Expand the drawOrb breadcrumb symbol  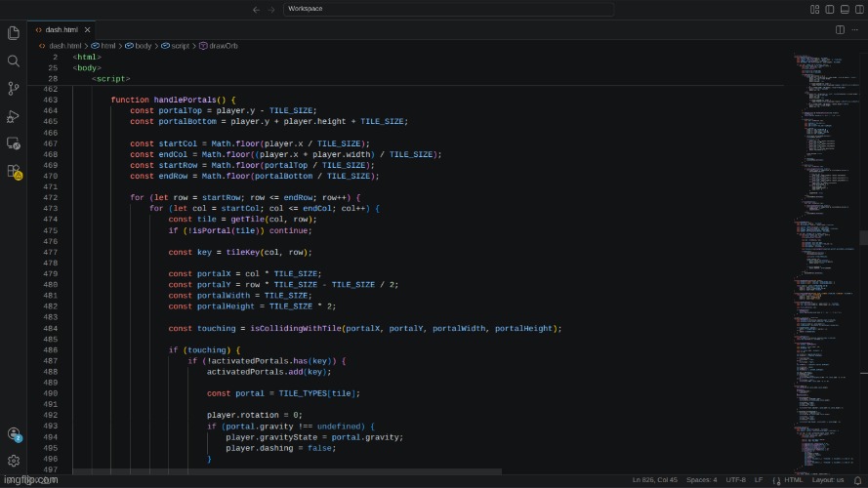221,46
